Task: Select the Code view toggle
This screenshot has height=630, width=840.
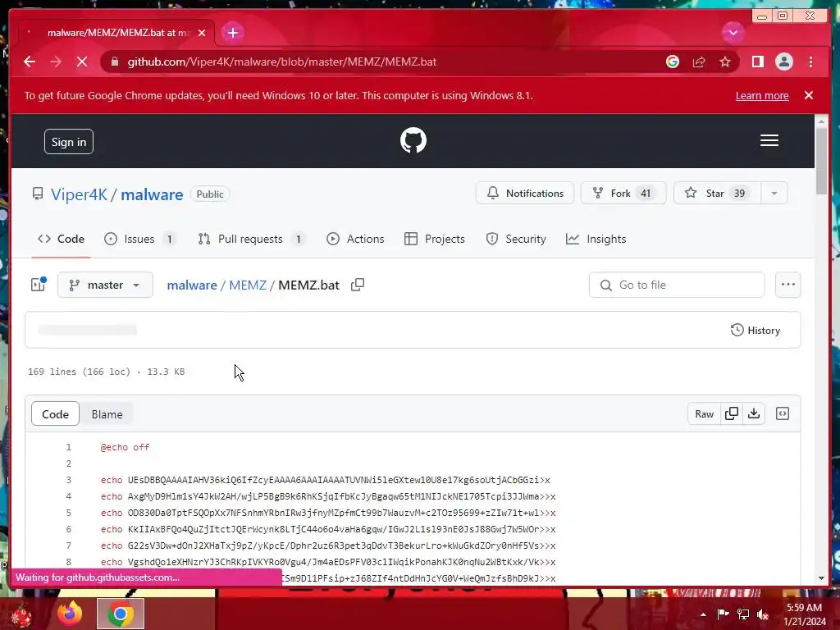Action: (55, 414)
